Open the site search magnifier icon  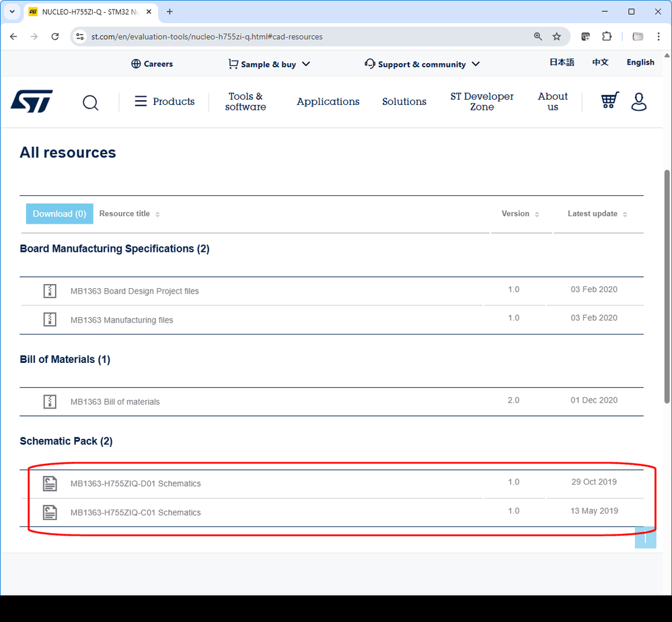point(90,102)
